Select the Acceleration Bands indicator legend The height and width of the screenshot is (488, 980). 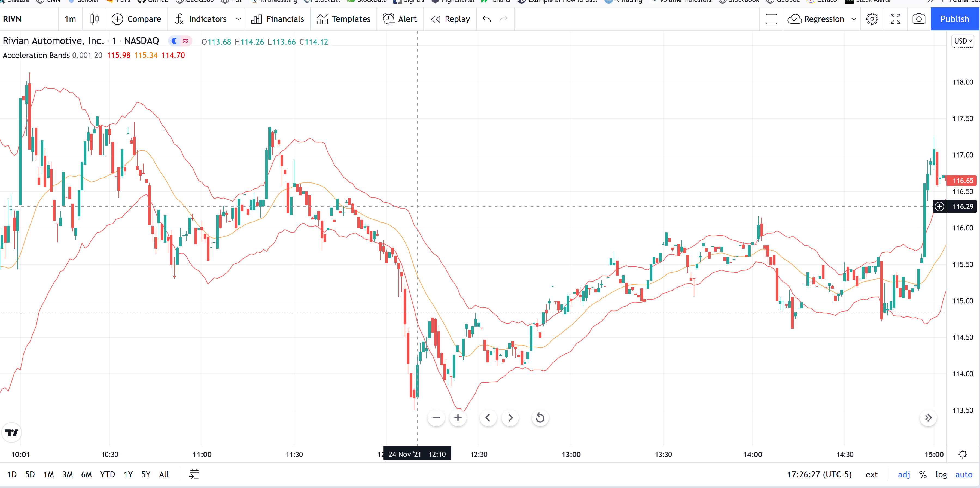[x=36, y=55]
